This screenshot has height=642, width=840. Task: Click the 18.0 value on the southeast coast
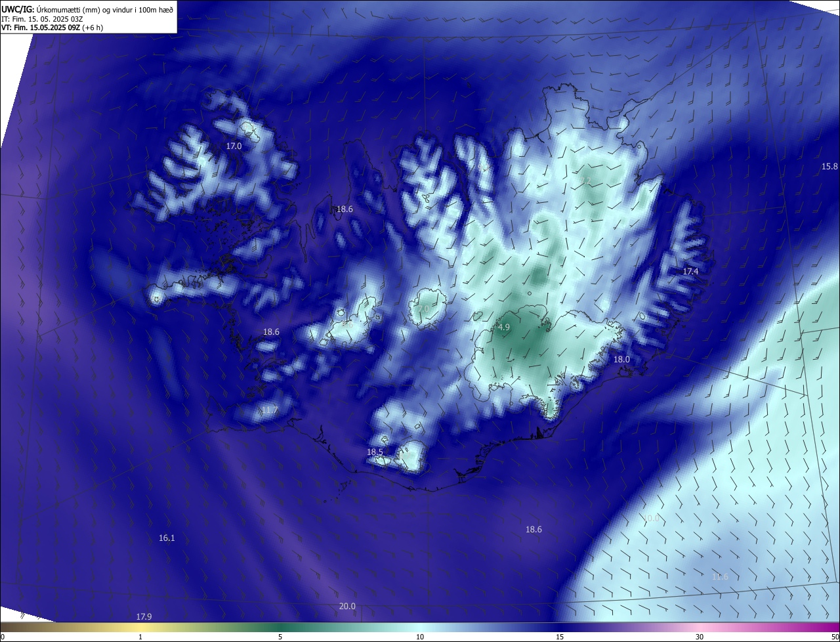[x=621, y=359]
